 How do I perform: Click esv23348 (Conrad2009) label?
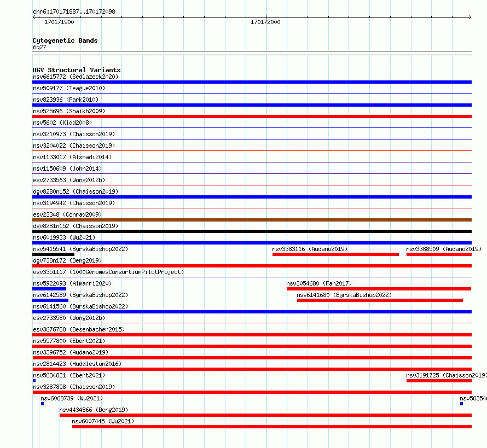pos(67,214)
